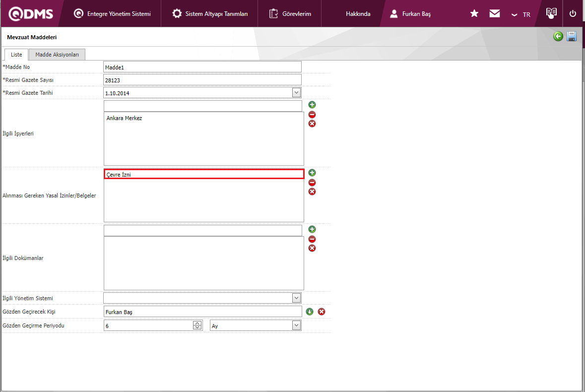Viewport: 585px width, 392px height.
Task: Add item to İlgili İşyerleri
Action: click(312, 105)
